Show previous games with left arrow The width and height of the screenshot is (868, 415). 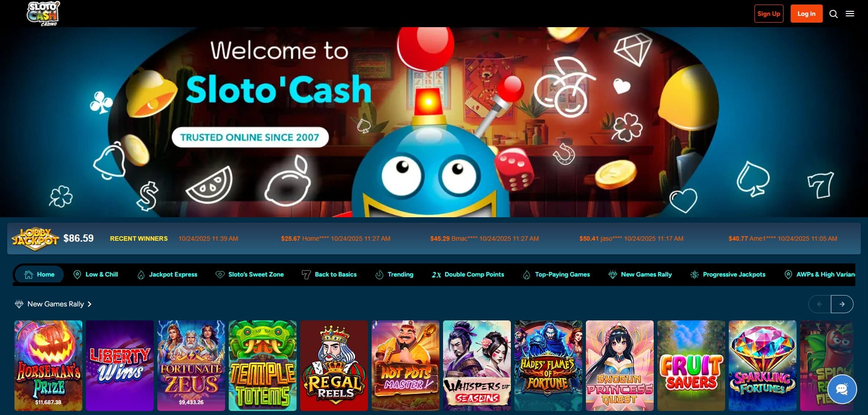point(820,304)
